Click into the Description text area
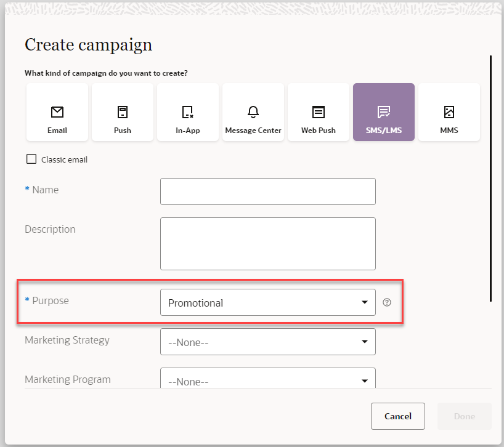Screen dimensions: 504x447 click(x=267, y=243)
